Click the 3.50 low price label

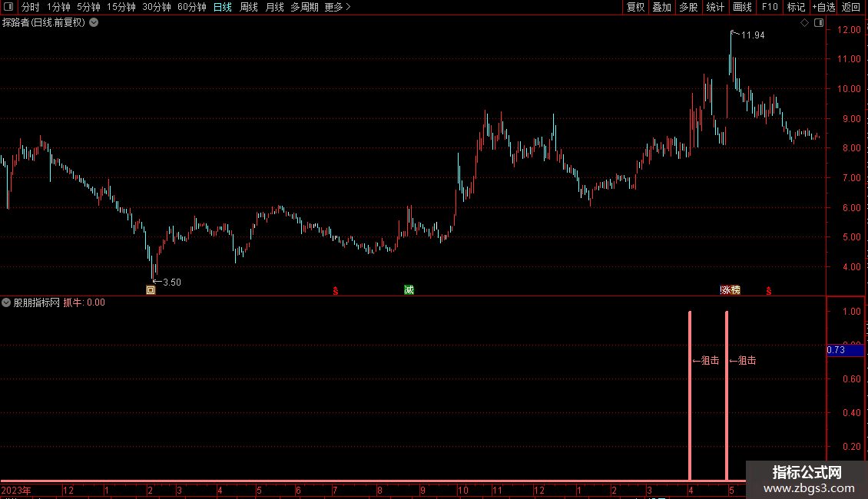point(172,283)
